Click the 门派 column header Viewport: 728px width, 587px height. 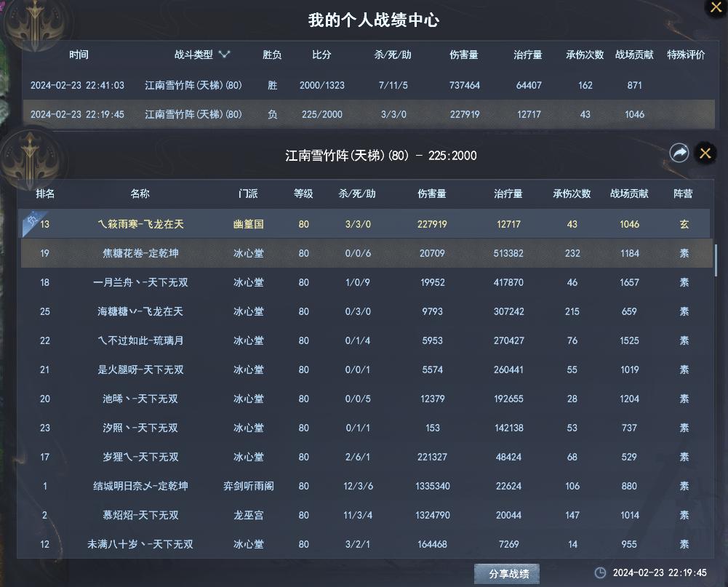[x=248, y=193]
